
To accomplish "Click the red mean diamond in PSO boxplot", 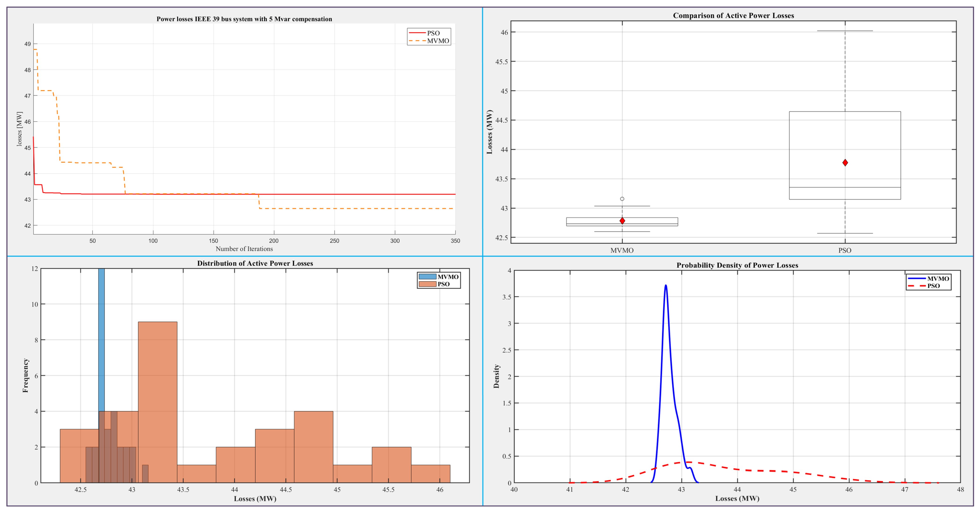I will click(x=845, y=163).
